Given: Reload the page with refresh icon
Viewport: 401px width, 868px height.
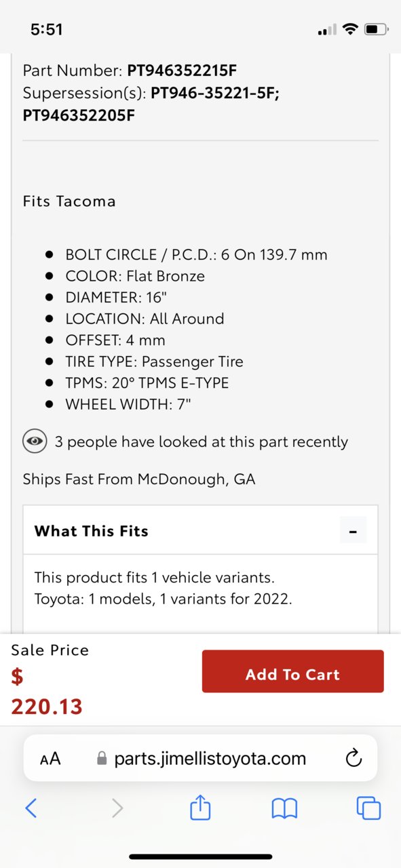Looking at the screenshot, I should (354, 758).
